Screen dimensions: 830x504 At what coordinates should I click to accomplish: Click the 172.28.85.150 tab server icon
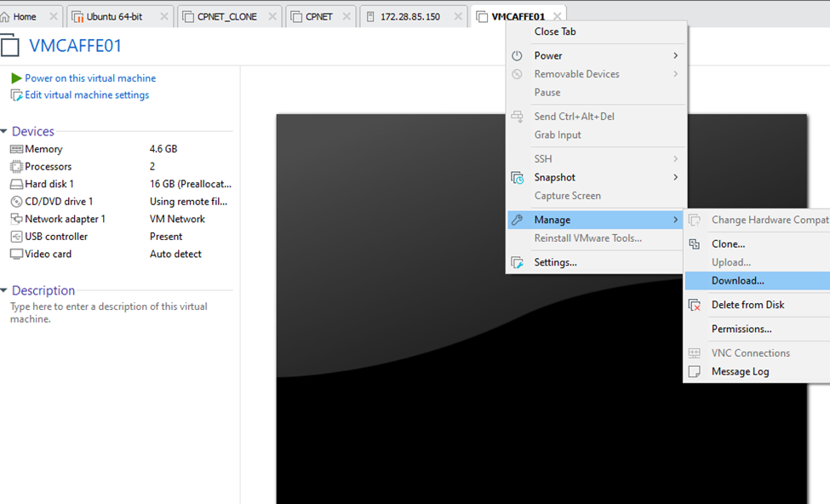[370, 17]
